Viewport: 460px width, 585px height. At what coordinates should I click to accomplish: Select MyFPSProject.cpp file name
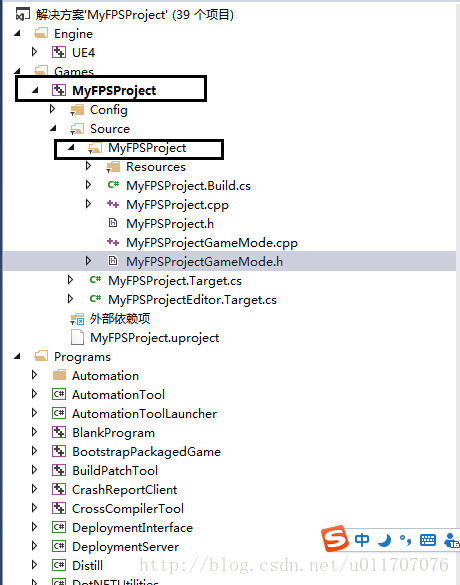tap(177, 205)
